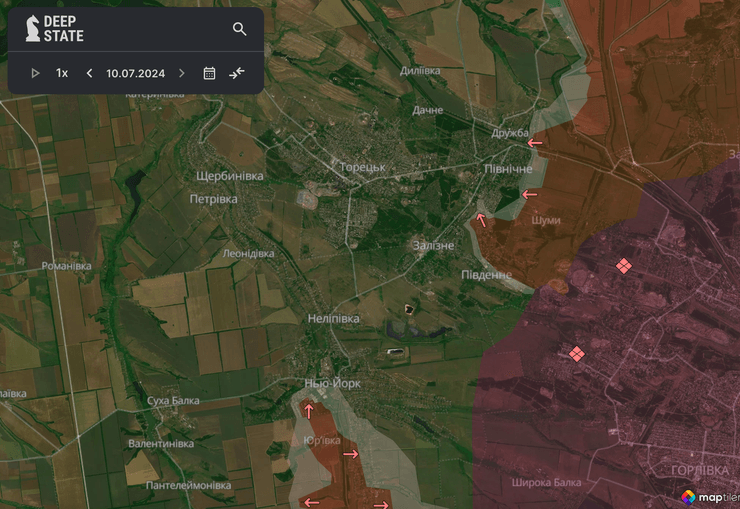This screenshot has height=509, width=740.
Task: Open the MapTiler attribution logo
Action: tap(709, 496)
